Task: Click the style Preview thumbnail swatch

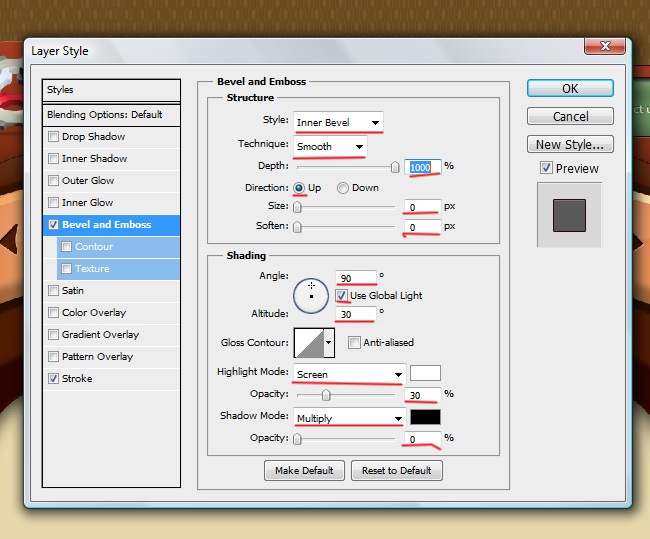Action: pyautogui.click(x=569, y=215)
